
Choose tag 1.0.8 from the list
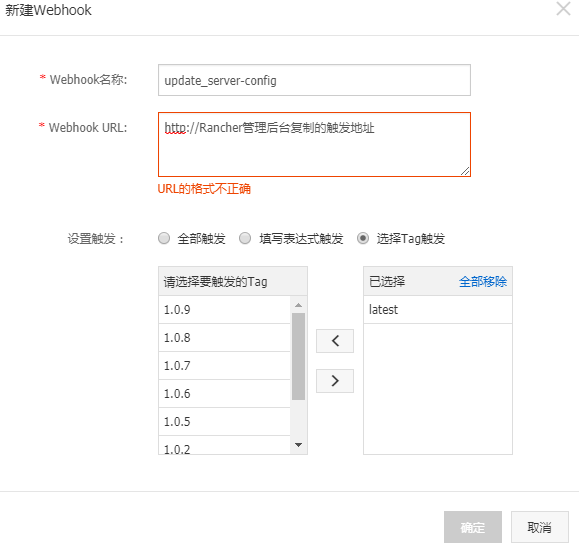point(225,338)
